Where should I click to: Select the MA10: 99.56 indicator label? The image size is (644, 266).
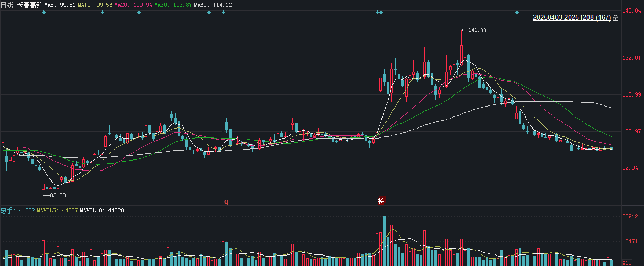95,5
